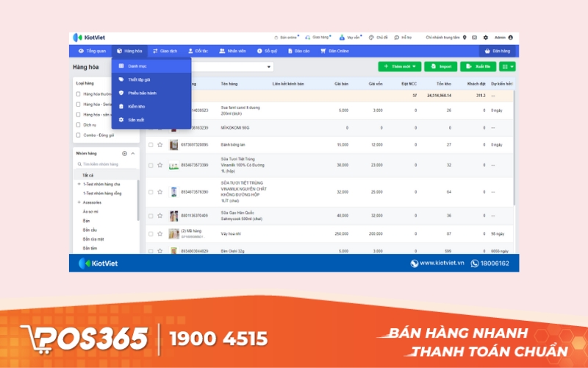Viewport: 588px width, 368px height.
Task: Open the Giao dịch menu tab
Action: pyautogui.click(x=165, y=51)
